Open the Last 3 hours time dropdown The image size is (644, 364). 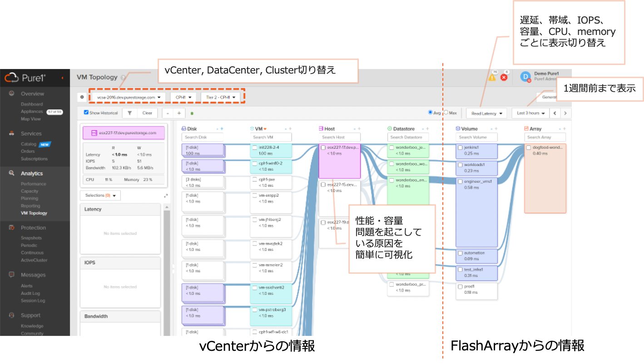pyautogui.click(x=530, y=113)
